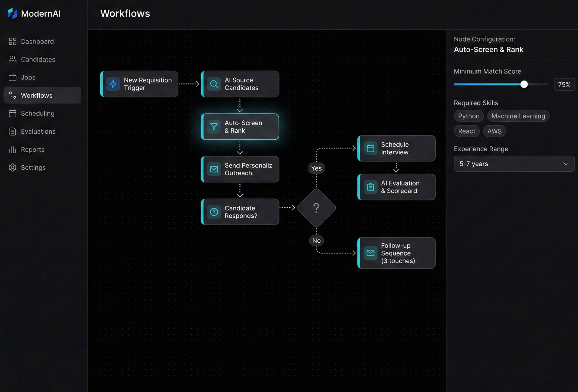Toggle the AWS skill tag
The height and width of the screenshot is (392, 578).
coord(494,131)
